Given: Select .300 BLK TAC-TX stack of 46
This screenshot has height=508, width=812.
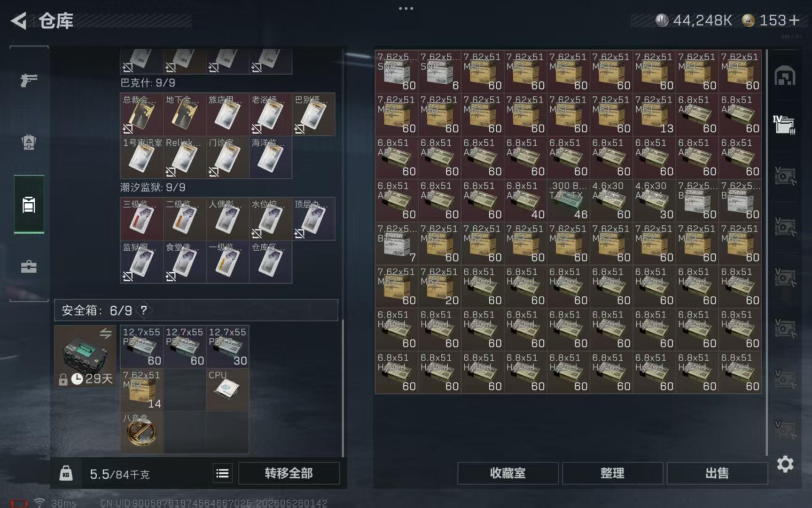Looking at the screenshot, I should pos(568,200).
